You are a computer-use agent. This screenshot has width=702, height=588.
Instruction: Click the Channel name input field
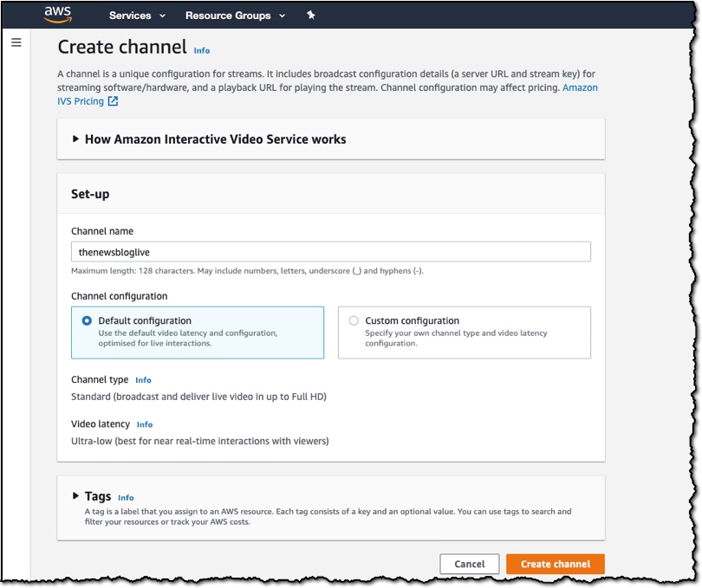tap(331, 252)
